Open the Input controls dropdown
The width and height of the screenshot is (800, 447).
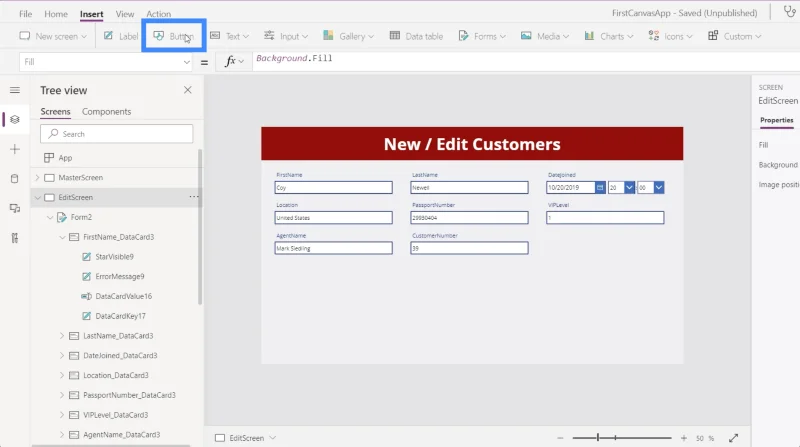tap(286, 36)
